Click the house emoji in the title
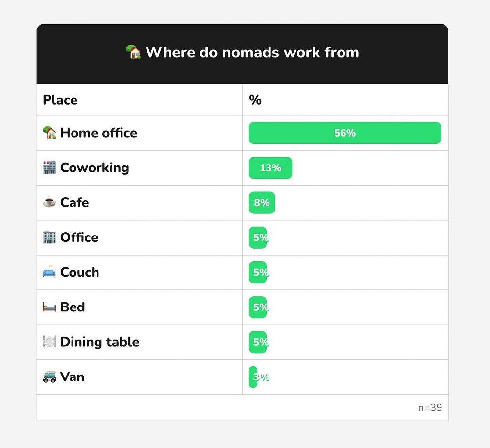 [133, 52]
